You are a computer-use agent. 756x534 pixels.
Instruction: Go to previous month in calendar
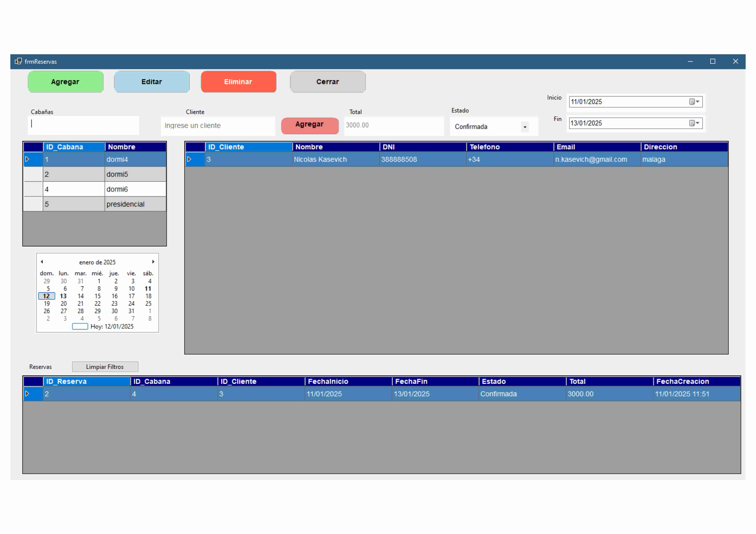pos(42,262)
